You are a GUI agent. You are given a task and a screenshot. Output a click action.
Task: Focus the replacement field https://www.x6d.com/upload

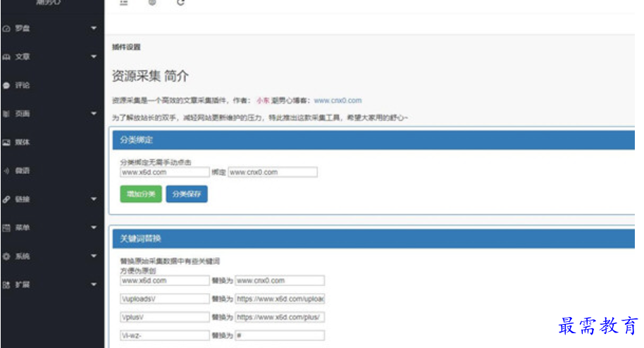pyautogui.click(x=280, y=299)
